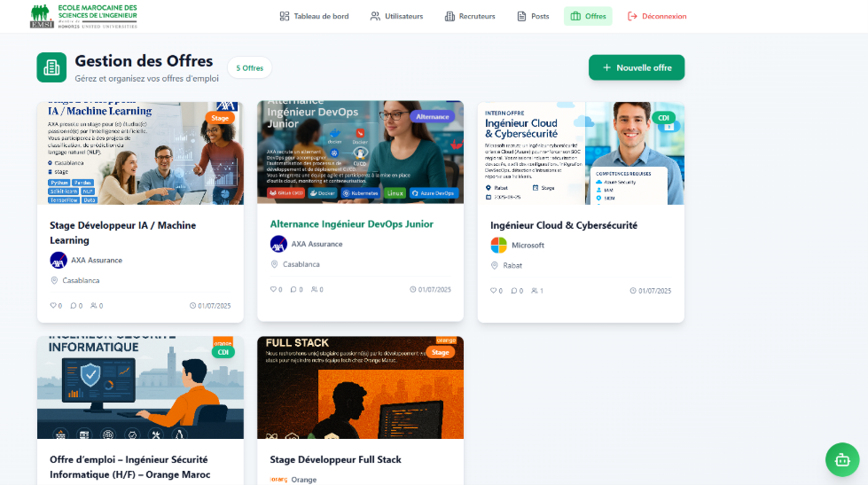Click the clock icon on the Cloud card date
The height and width of the screenshot is (485, 868).
pos(633,291)
